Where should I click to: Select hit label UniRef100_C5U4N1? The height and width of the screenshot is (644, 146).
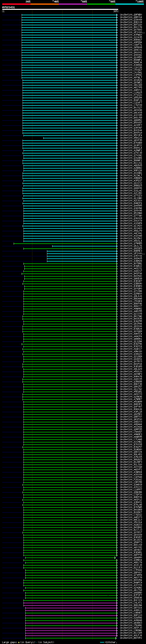[131, 625]
